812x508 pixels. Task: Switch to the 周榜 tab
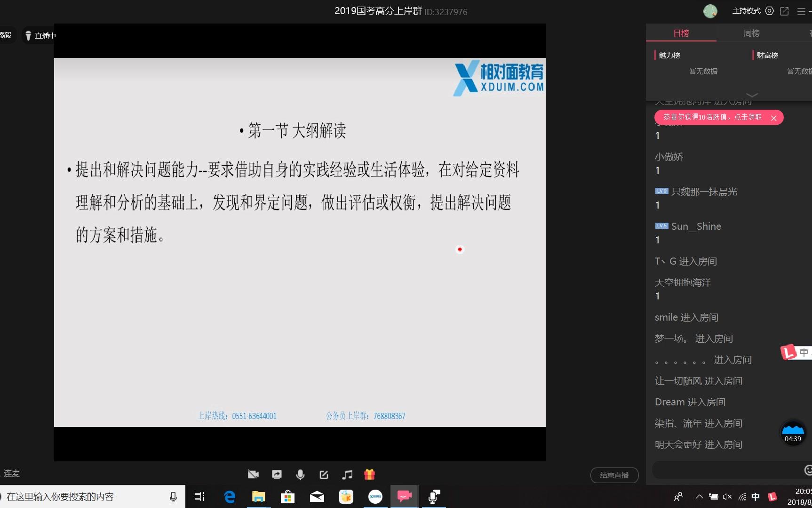(x=751, y=33)
